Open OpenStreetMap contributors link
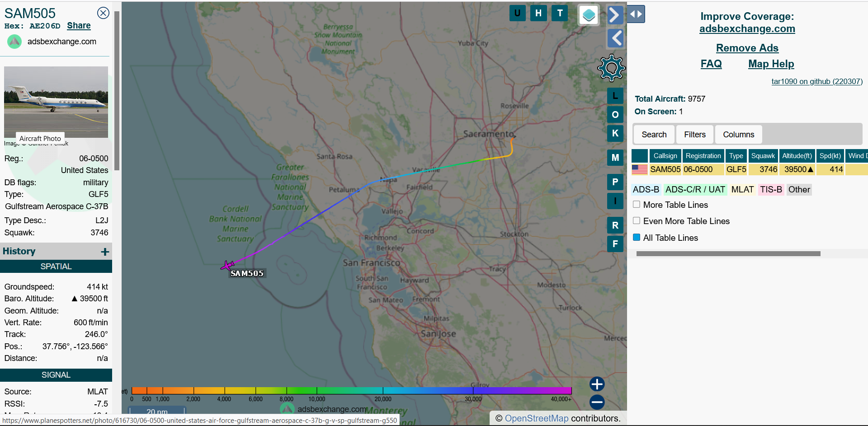 point(536,418)
